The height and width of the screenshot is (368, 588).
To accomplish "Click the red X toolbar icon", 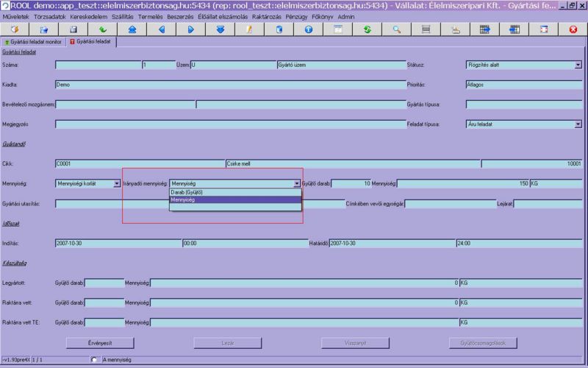I will coord(573,29).
